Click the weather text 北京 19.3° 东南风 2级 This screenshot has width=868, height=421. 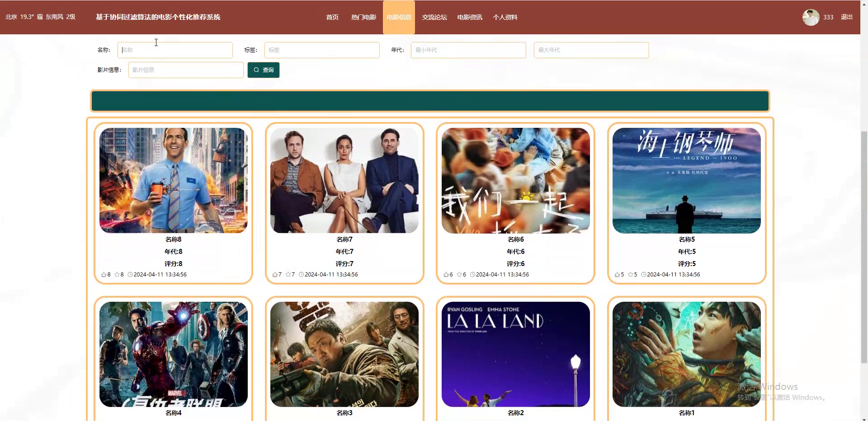(40, 17)
